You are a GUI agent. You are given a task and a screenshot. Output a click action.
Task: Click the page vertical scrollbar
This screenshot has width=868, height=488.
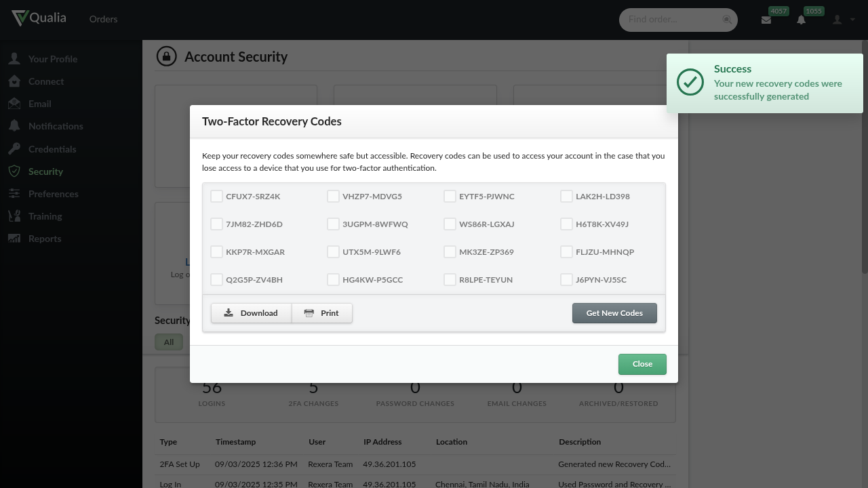point(865,156)
